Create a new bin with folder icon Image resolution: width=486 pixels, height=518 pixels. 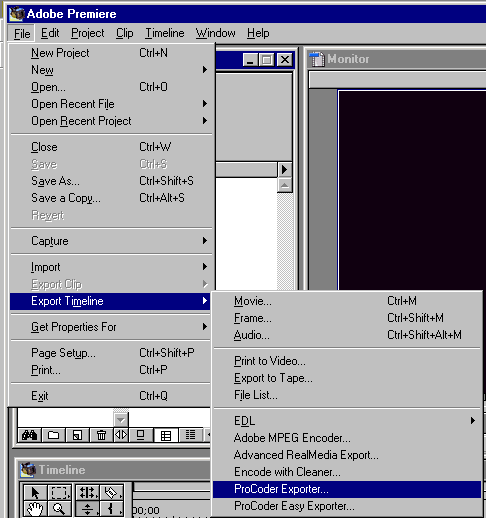click(53, 435)
